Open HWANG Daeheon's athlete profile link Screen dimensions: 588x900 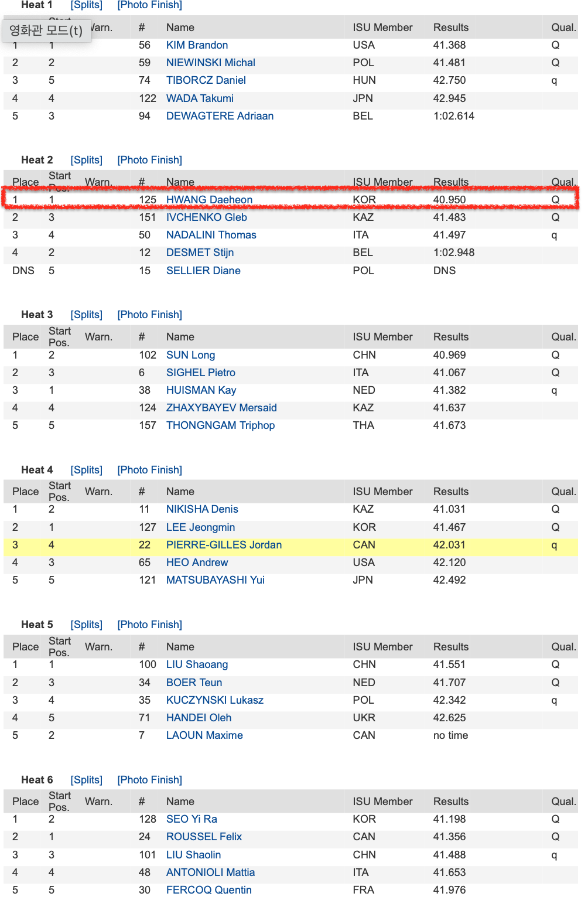point(209,200)
